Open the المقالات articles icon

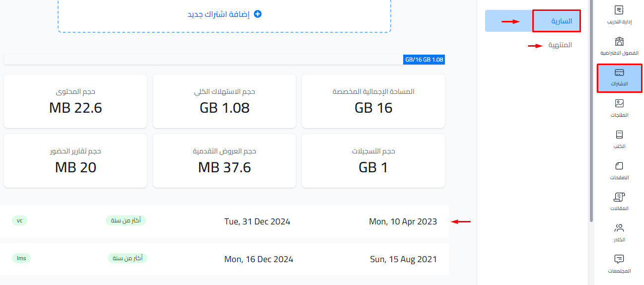point(619,197)
